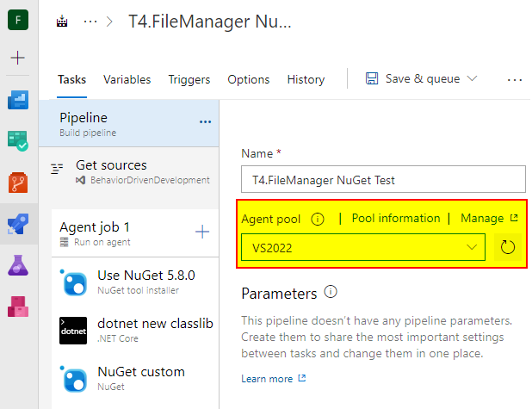Switch to the Tasks tab
This screenshot has width=532, height=409.
[72, 79]
